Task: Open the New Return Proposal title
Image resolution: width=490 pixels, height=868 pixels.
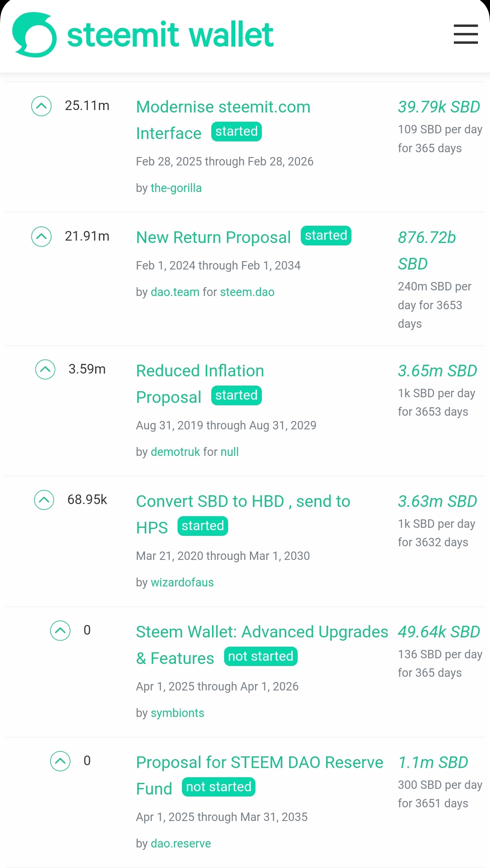Action: click(x=213, y=238)
